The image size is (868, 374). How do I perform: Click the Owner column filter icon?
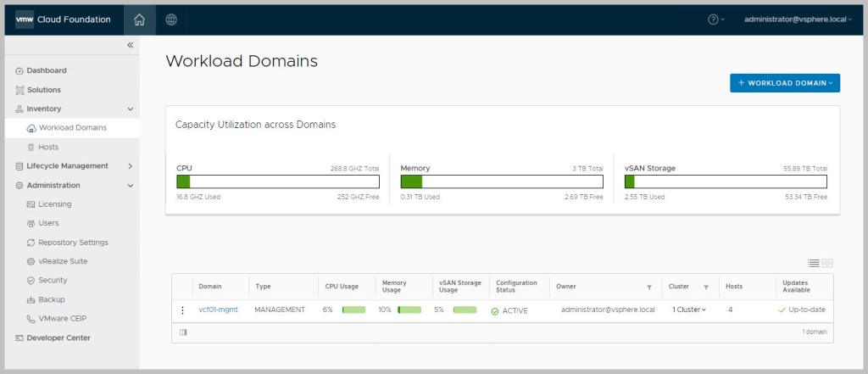pos(649,287)
